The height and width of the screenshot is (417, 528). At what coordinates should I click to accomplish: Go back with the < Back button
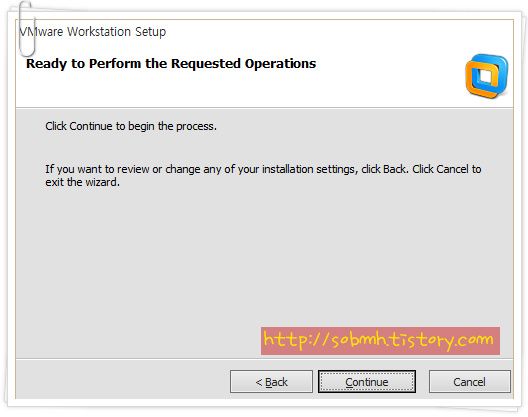pos(271,382)
